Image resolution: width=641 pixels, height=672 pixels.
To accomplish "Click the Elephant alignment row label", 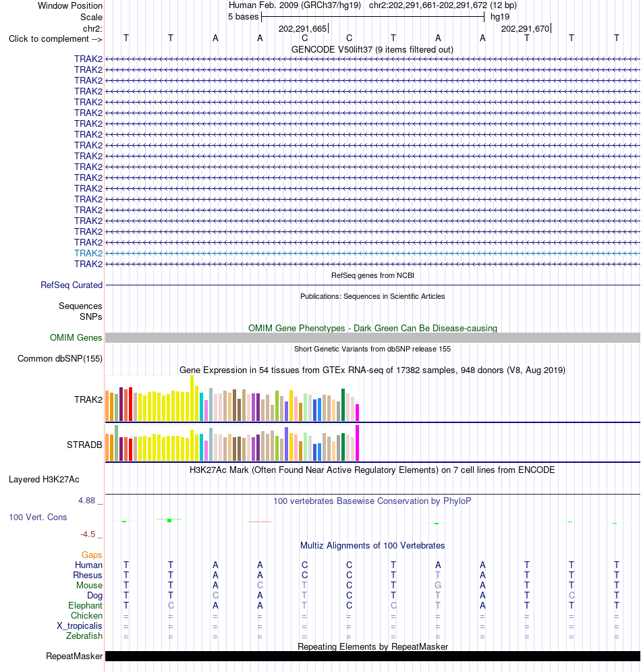I will pos(85,606).
